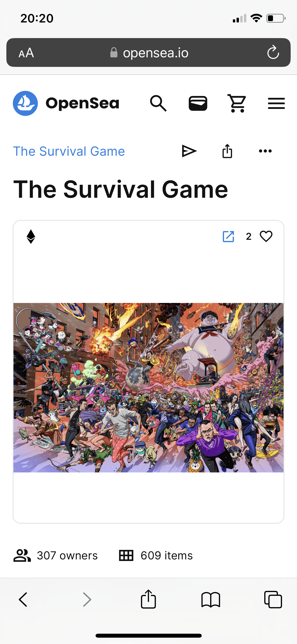297x644 pixels.
Task: Go back in Safari
Action: (x=23, y=599)
